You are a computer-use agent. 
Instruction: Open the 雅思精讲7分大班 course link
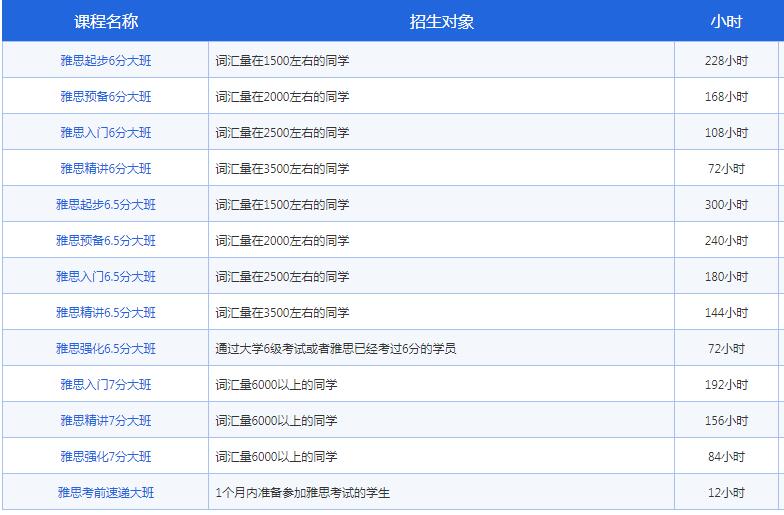point(106,420)
